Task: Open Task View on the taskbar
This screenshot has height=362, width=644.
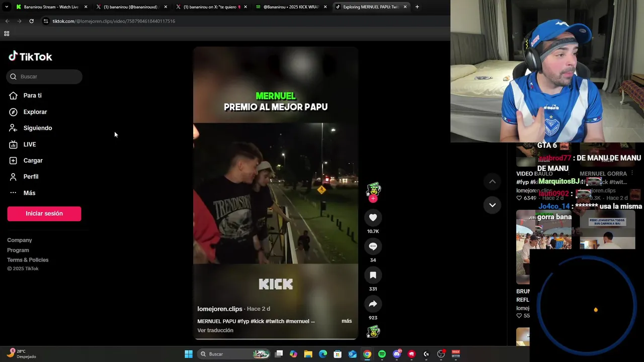Action: point(279,354)
